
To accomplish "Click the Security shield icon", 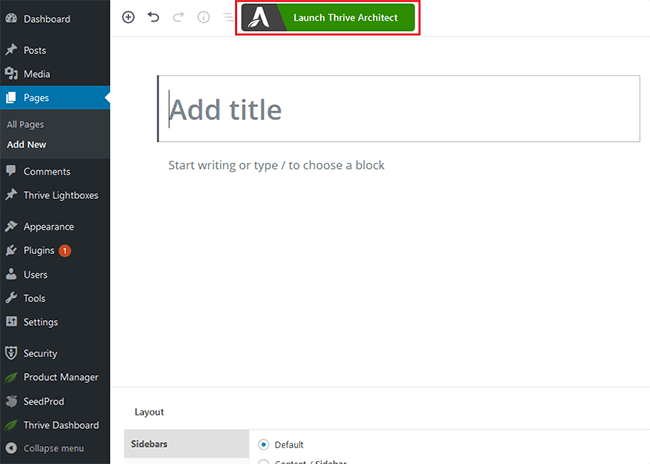I will pyautogui.click(x=11, y=353).
